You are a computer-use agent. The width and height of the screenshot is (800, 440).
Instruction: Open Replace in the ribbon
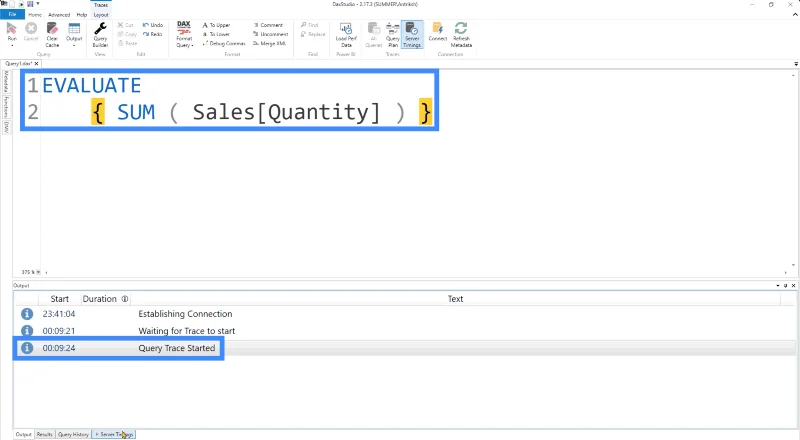313,34
